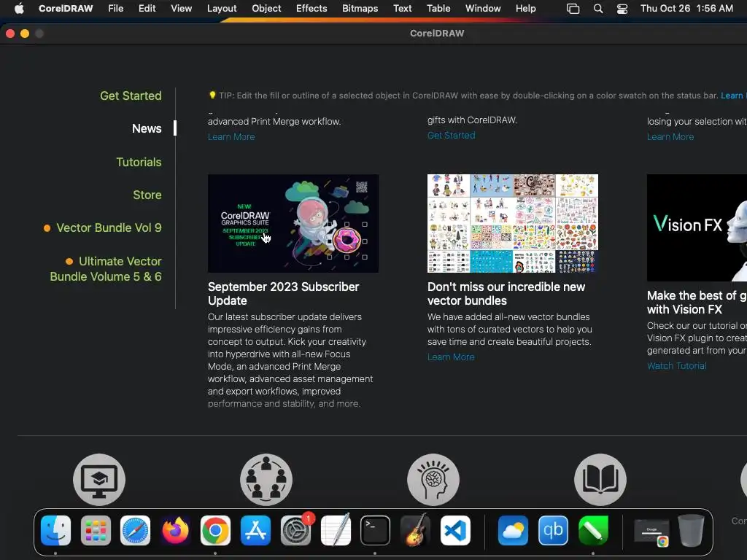The image size is (747, 560).
Task: Launch Finder from the dock
Action: coord(55,531)
